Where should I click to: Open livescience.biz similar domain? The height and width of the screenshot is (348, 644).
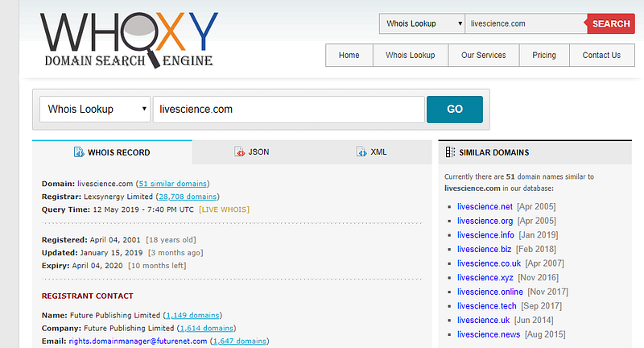(x=485, y=250)
